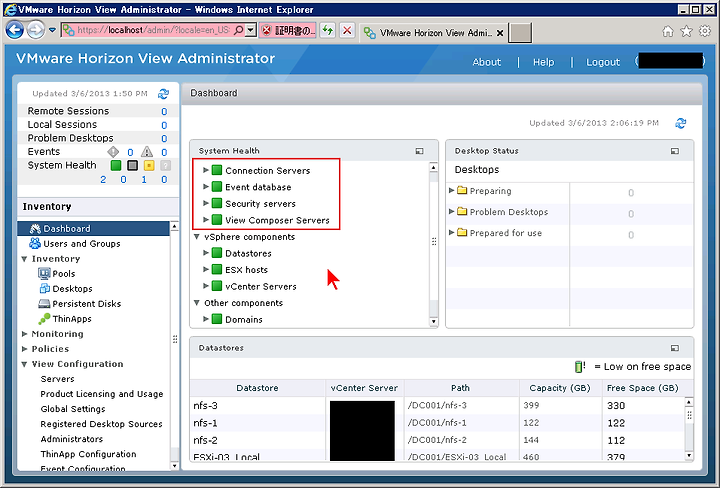Click the Low on free space battery icon
Screen dimensions: 720x488
[x=580, y=366]
